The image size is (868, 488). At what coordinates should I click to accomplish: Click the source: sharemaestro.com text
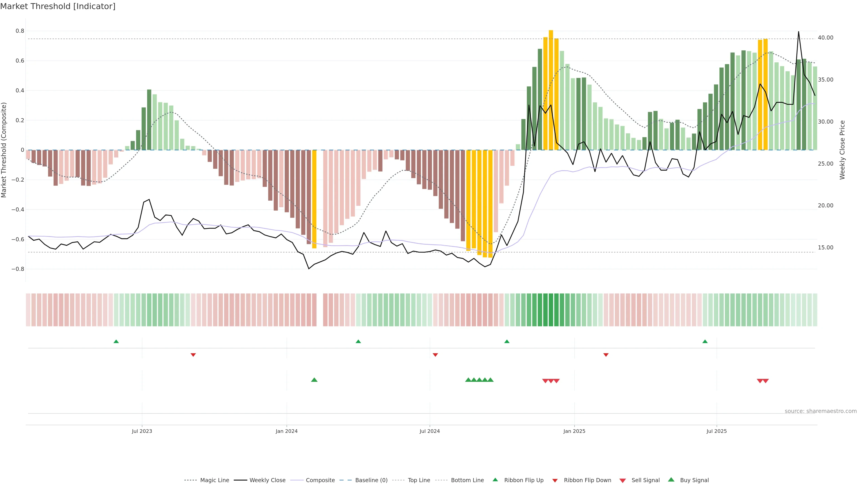(821, 411)
